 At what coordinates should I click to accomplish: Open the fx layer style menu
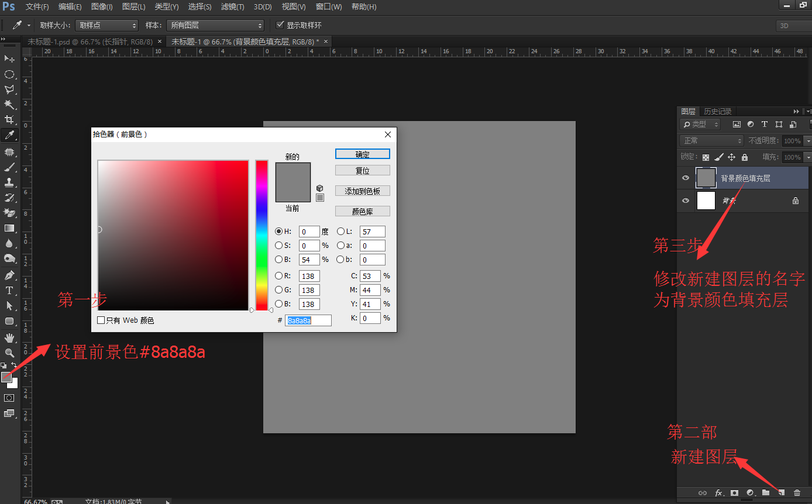(x=719, y=493)
